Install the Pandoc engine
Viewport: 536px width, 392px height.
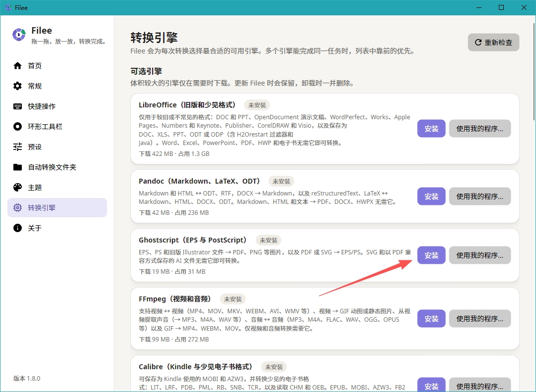pyautogui.click(x=431, y=196)
